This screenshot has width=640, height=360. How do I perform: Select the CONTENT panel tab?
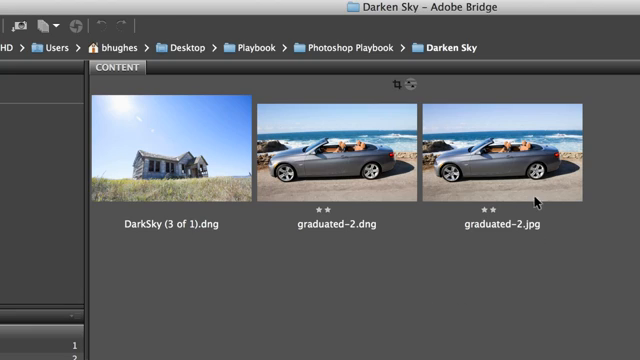tap(117, 67)
